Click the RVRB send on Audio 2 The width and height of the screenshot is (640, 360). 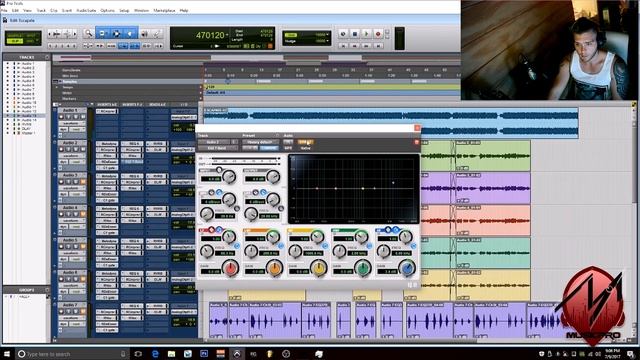[156, 144]
